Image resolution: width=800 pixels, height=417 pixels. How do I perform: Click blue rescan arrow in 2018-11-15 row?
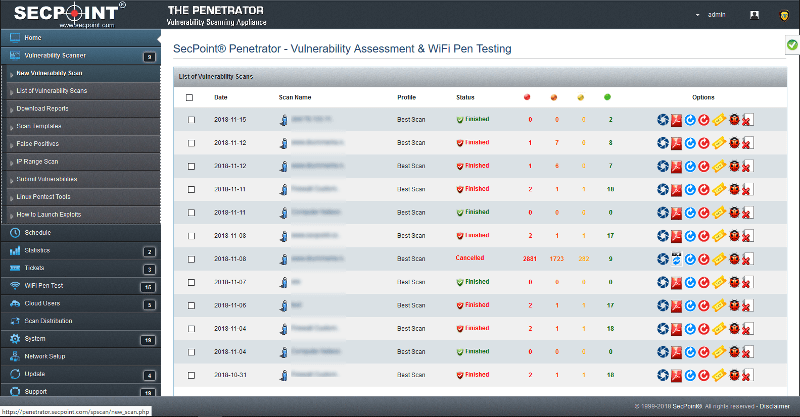tap(690, 120)
